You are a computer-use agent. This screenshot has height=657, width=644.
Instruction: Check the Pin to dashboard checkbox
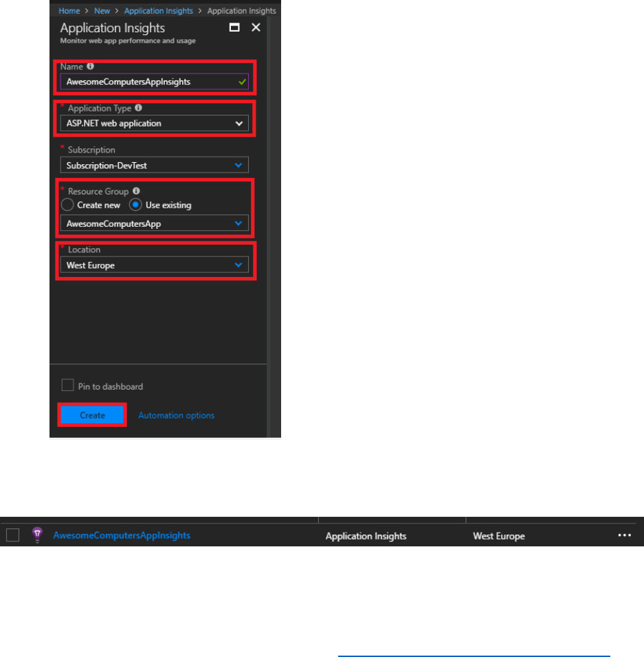pos(67,385)
